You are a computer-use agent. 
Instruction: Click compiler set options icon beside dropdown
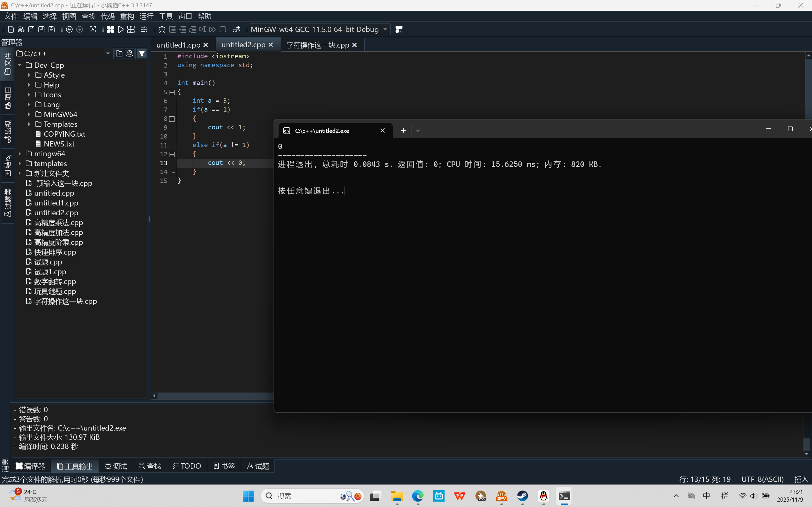click(399, 29)
